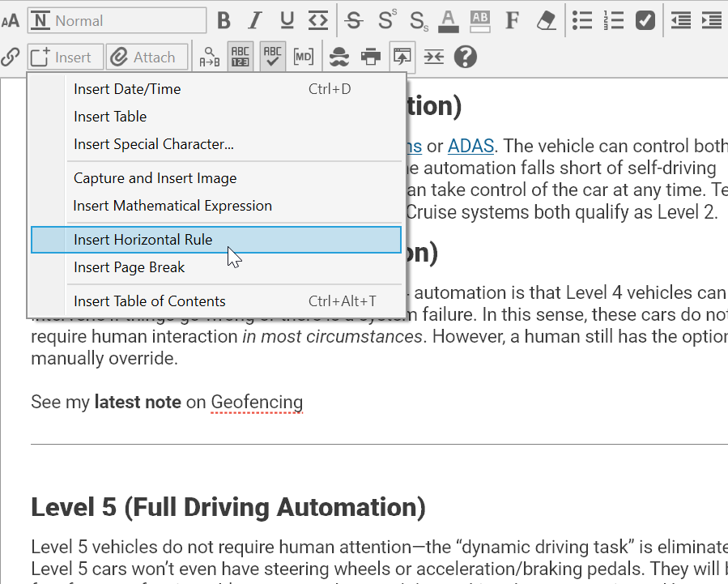Image resolution: width=728 pixels, height=584 pixels.
Task: Click the Geofencing link text
Action: [x=257, y=402]
